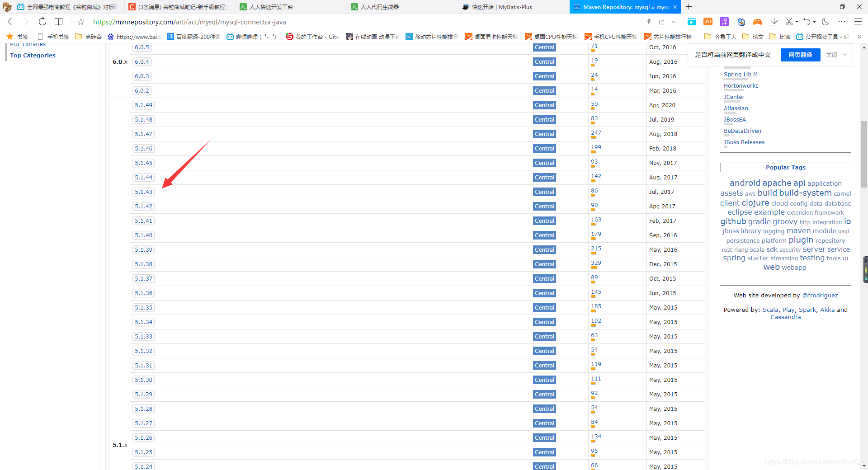This screenshot has height=470, width=868.
Task: Open the Atlassian repository link
Action: [x=736, y=108]
